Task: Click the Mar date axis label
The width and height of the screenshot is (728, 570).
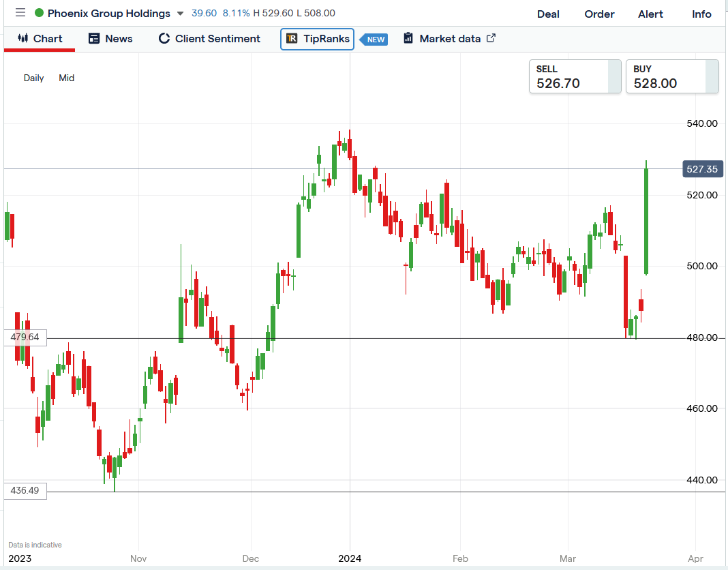Action: [567, 558]
